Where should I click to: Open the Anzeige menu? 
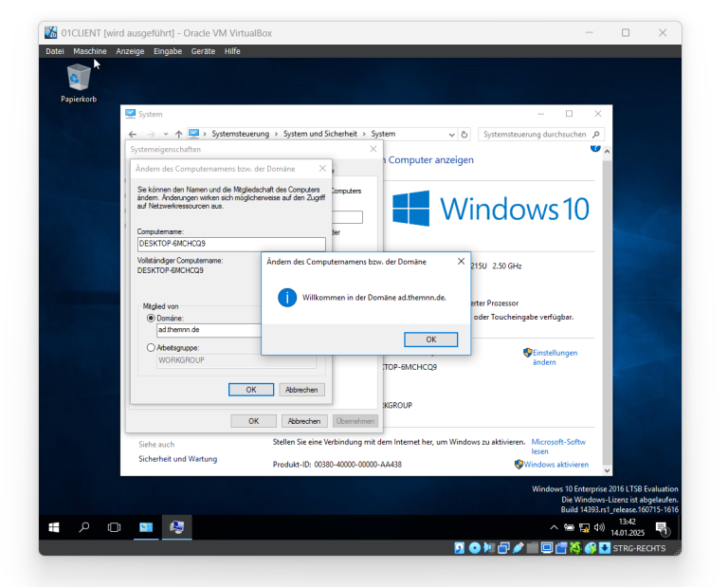tap(130, 51)
